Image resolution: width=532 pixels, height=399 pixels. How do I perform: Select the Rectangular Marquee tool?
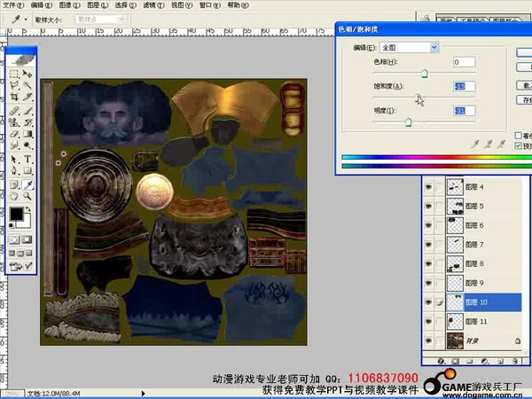[14, 75]
